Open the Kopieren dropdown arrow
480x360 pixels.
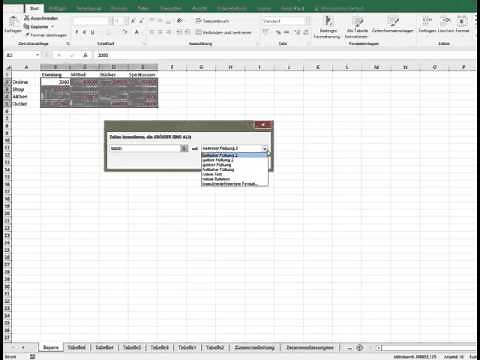tap(52, 26)
